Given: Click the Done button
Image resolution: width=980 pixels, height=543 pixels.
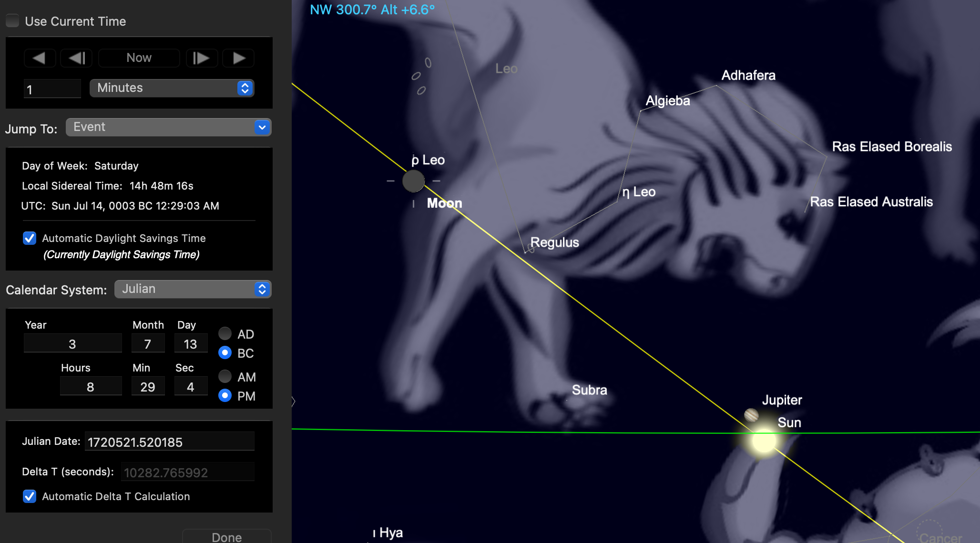Looking at the screenshot, I should pos(227,537).
